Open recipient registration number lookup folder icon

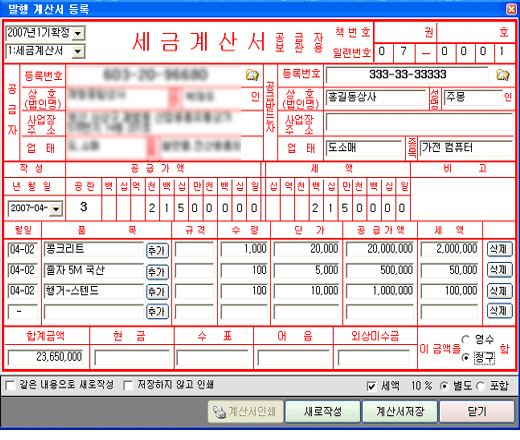pyautogui.click(x=503, y=75)
